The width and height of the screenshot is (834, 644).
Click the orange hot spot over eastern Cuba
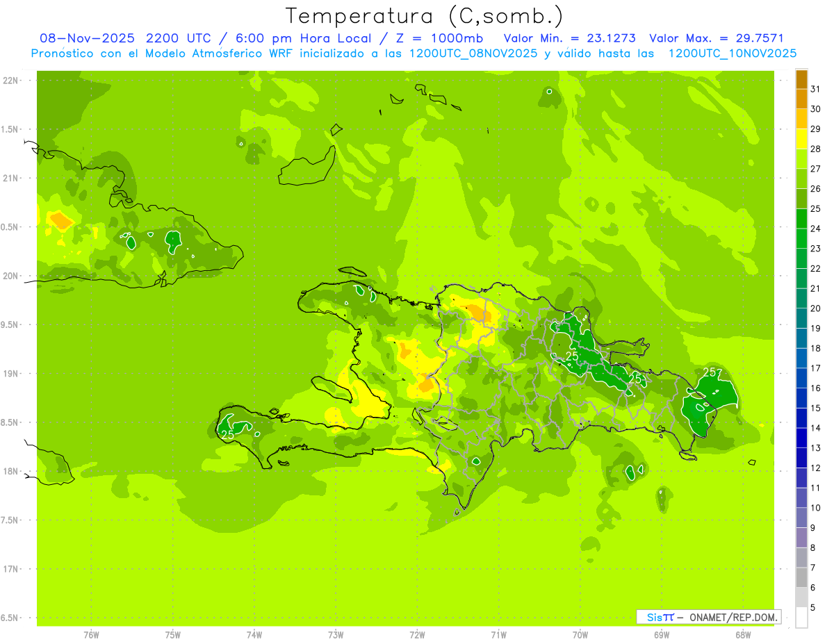click(60, 221)
